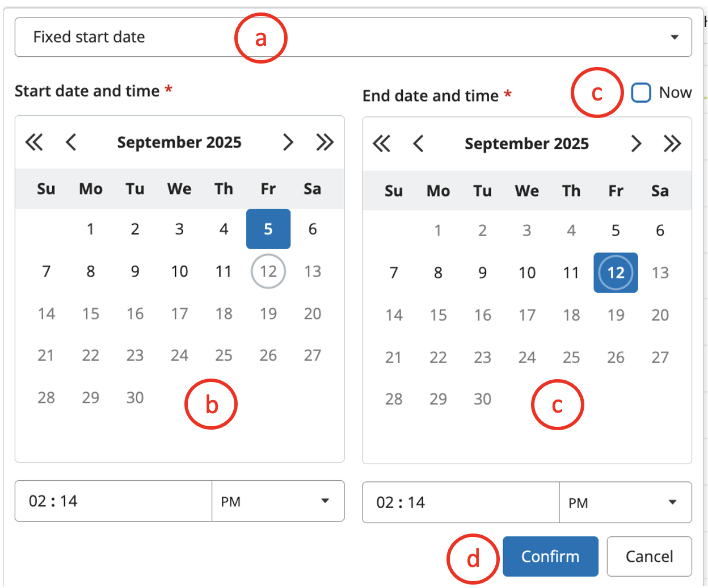Go to previous month in start calendar
The height and width of the screenshot is (588, 708).
71,142
